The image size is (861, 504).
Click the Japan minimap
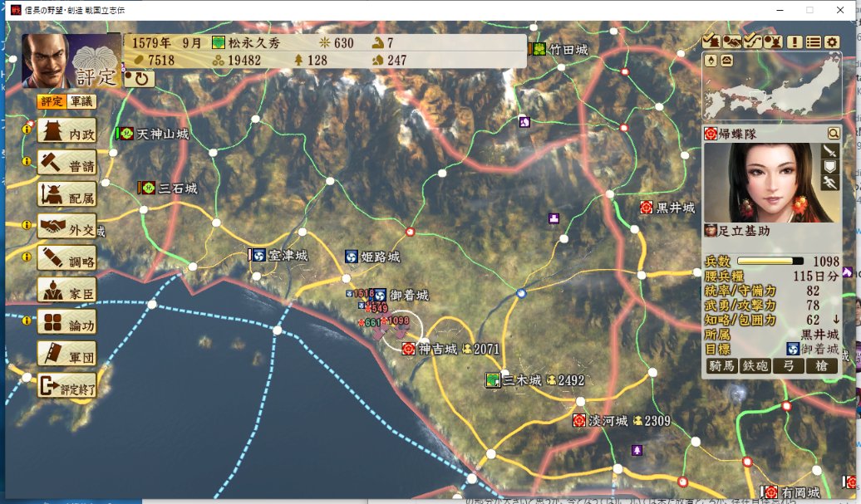[772, 88]
